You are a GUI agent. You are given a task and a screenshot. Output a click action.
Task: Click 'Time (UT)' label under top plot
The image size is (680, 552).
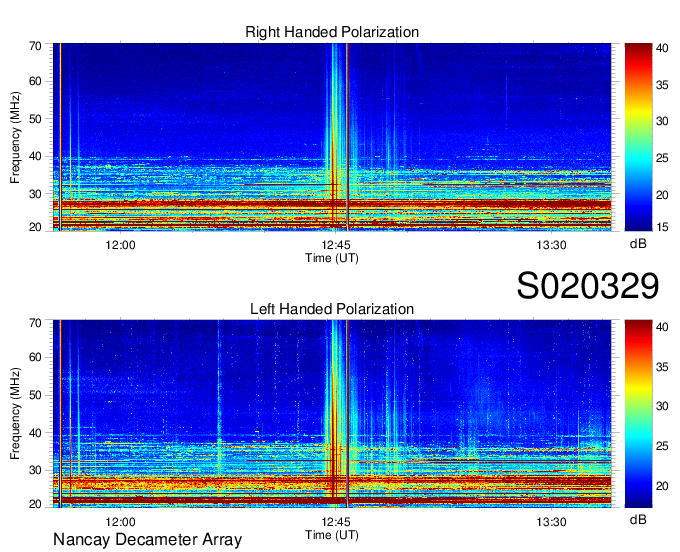(332, 258)
